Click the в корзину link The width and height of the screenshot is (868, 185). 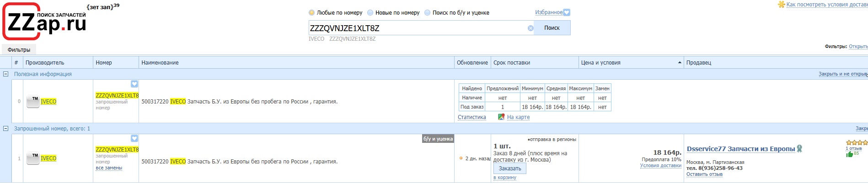505,178
